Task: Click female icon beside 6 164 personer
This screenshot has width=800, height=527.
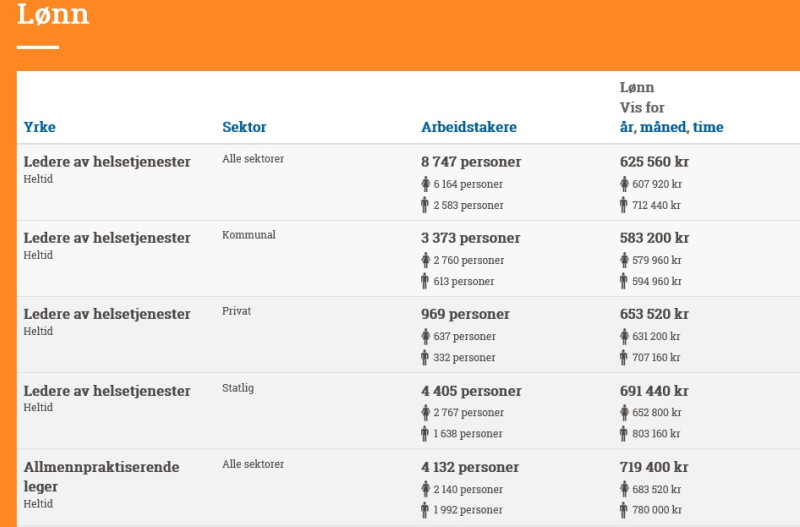Action: (x=426, y=184)
